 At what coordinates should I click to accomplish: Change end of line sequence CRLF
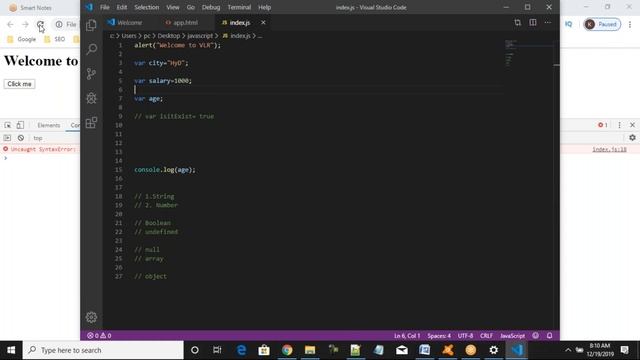[x=487, y=336]
